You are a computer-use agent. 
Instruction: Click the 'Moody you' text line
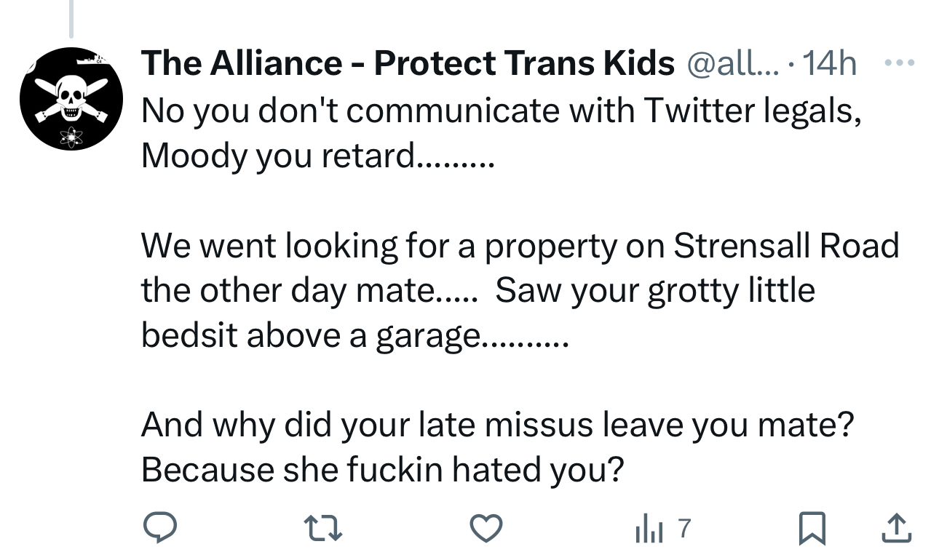[317, 155]
